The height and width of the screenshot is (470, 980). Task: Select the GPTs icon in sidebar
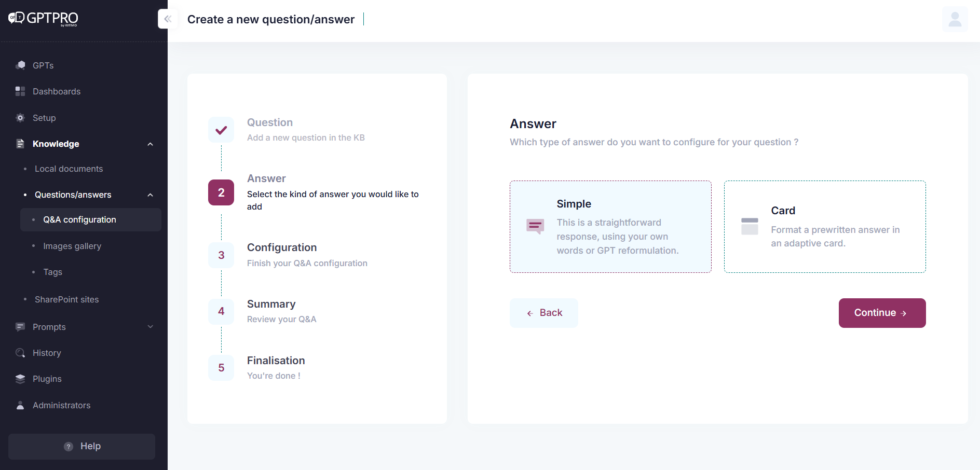(x=20, y=65)
